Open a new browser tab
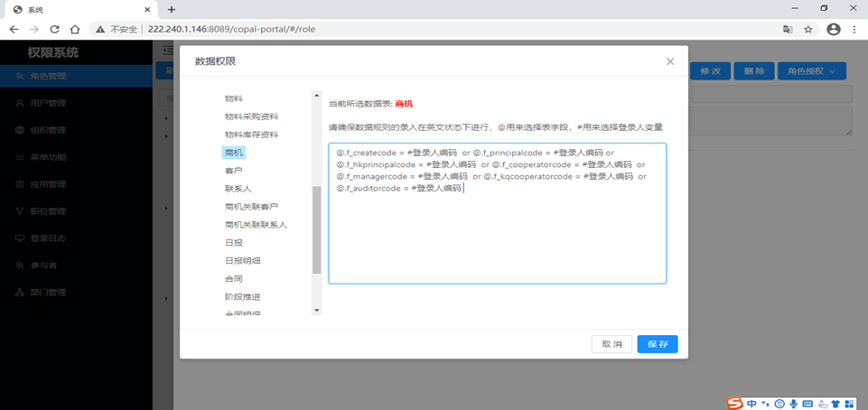Image resolution: width=868 pixels, height=410 pixels. click(x=172, y=9)
